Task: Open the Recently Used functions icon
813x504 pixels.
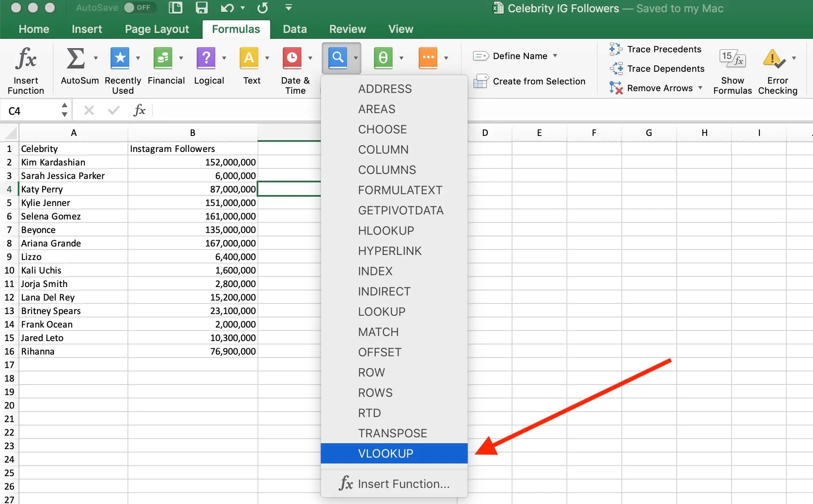Action: (x=120, y=58)
